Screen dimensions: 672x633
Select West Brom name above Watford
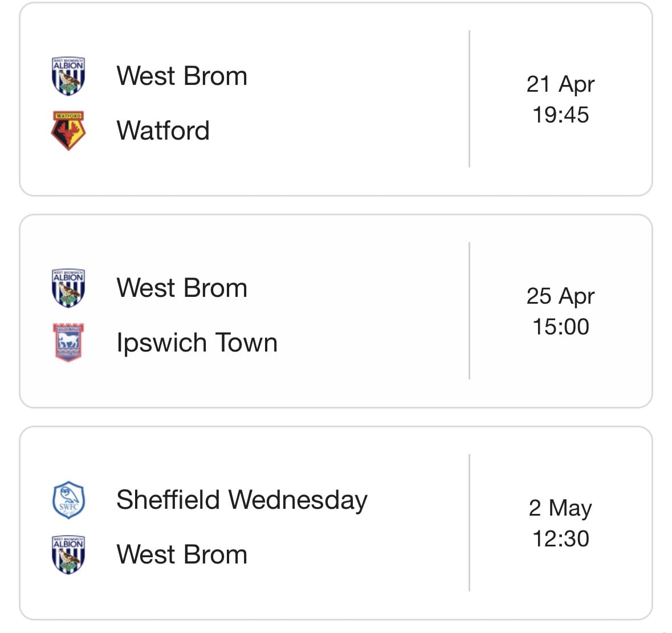point(182,76)
